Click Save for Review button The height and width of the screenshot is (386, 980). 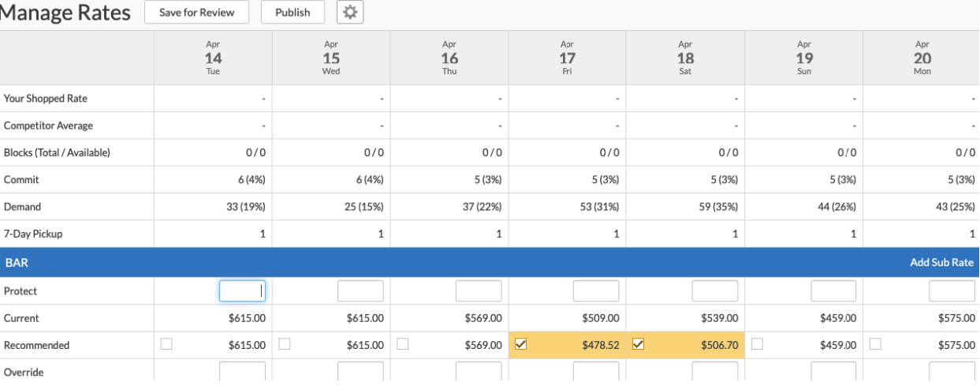(196, 12)
